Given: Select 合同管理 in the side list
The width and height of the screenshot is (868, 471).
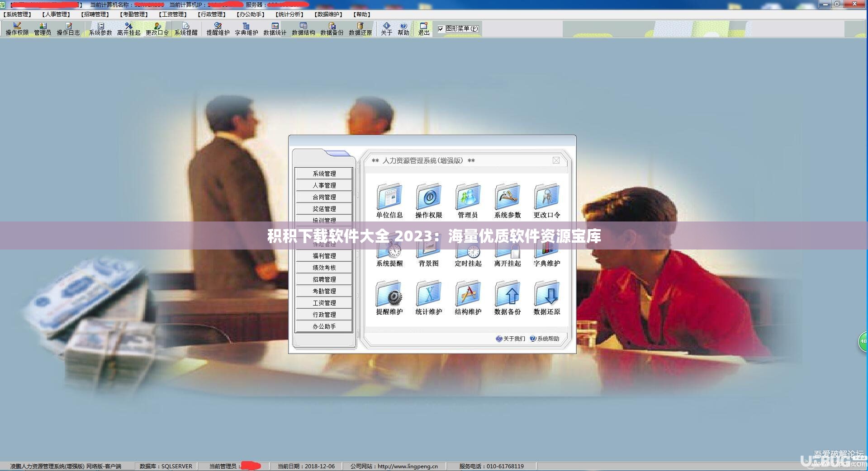Looking at the screenshot, I should (x=324, y=197).
